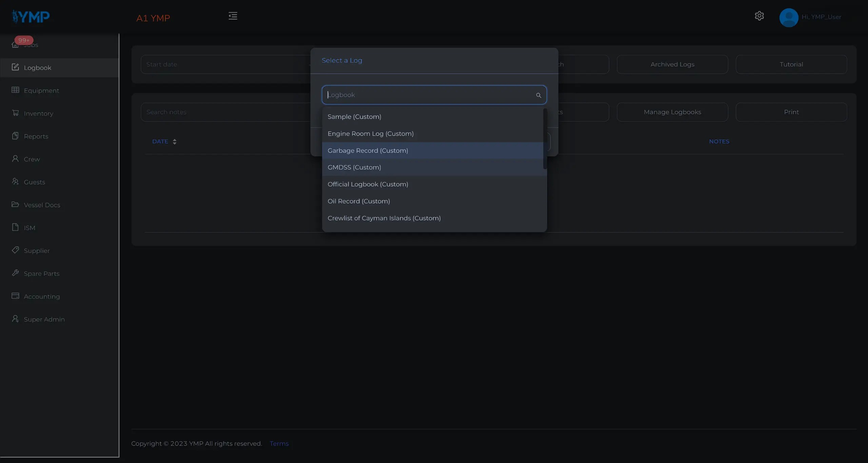This screenshot has height=463, width=868.
Task: Open the Terms link in footer
Action: pyautogui.click(x=279, y=444)
